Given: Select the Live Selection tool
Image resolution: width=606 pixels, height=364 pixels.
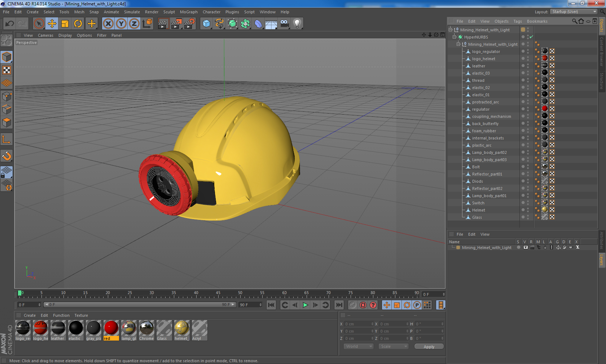Looking at the screenshot, I should point(39,24).
